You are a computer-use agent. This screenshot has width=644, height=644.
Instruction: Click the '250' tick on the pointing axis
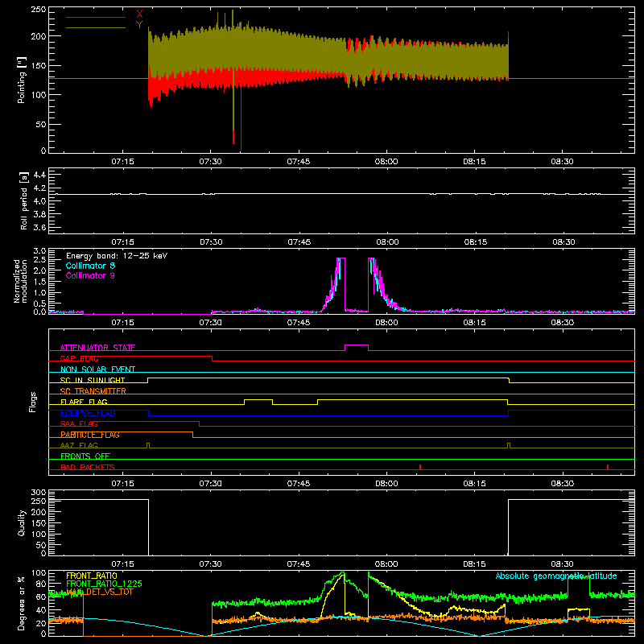[38, 10]
